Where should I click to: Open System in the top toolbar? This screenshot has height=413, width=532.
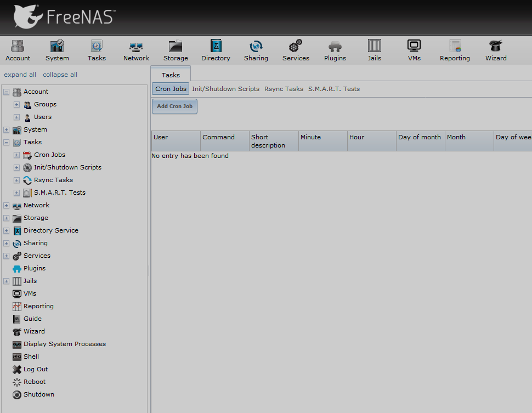pyautogui.click(x=57, y=50)
